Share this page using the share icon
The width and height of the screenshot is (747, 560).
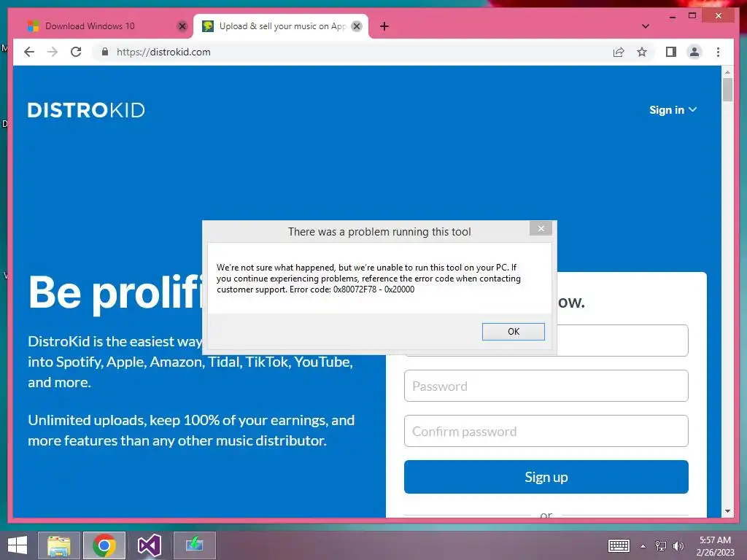tap(619, 52)
